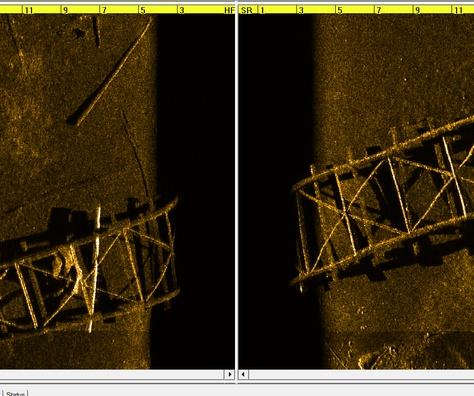
Task: Open the Status tab
Action: tap(15, 394)
